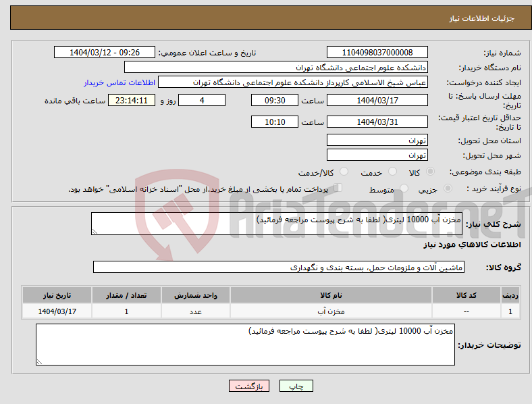
Task: Click the 09:30 time field
Action: coord(275,100)
